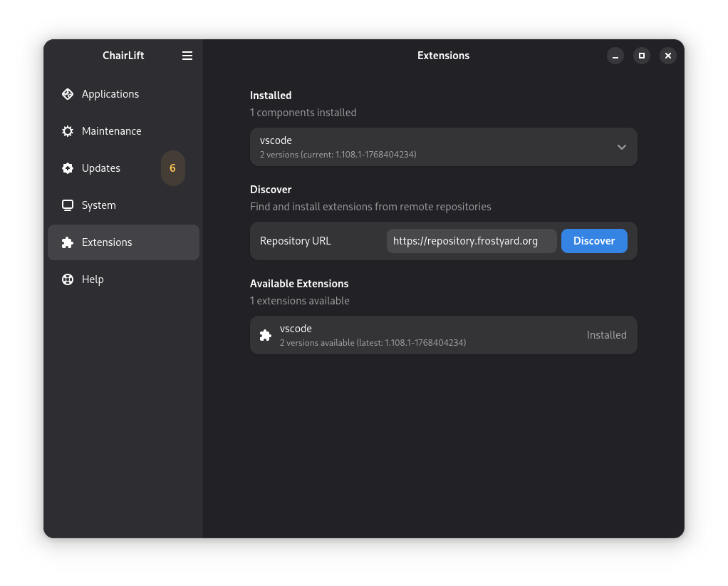Viewport: 728px width, 586px height.
Task: Click the Applications icon in the sidebar
Action: pyautogui.click(x=68, y=94)
